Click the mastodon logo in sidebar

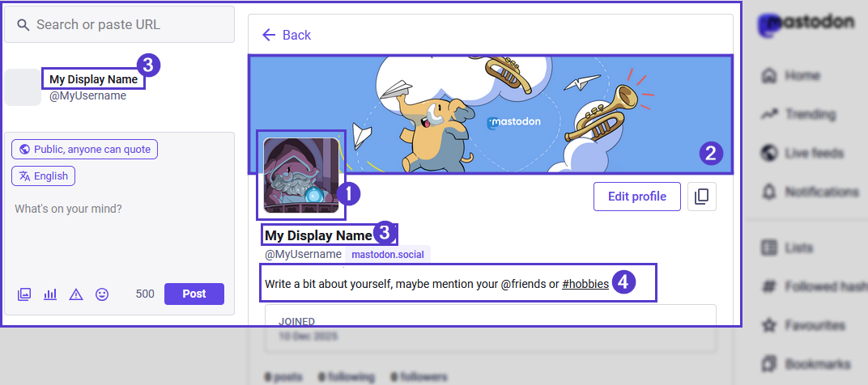(806, 23)
